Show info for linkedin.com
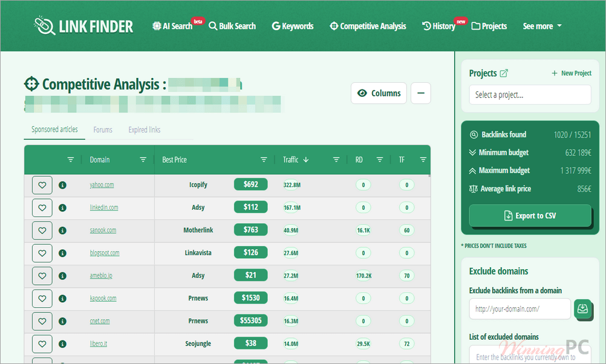606x364 pixels. pos(62,208)
